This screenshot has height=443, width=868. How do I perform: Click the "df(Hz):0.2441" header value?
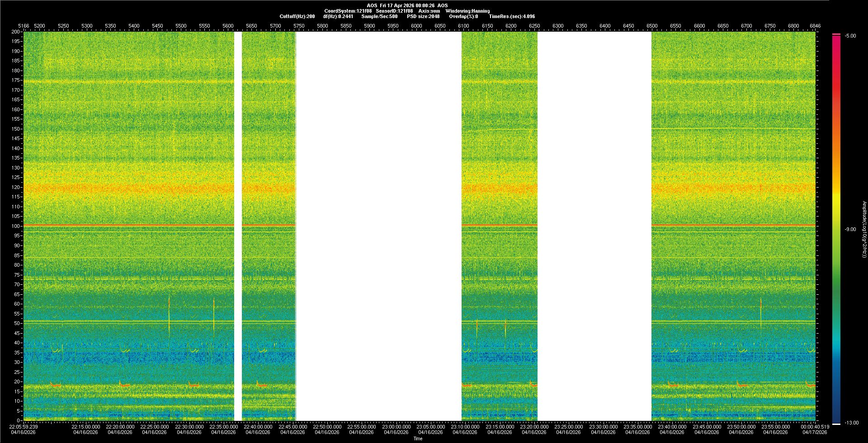(338, 16)
